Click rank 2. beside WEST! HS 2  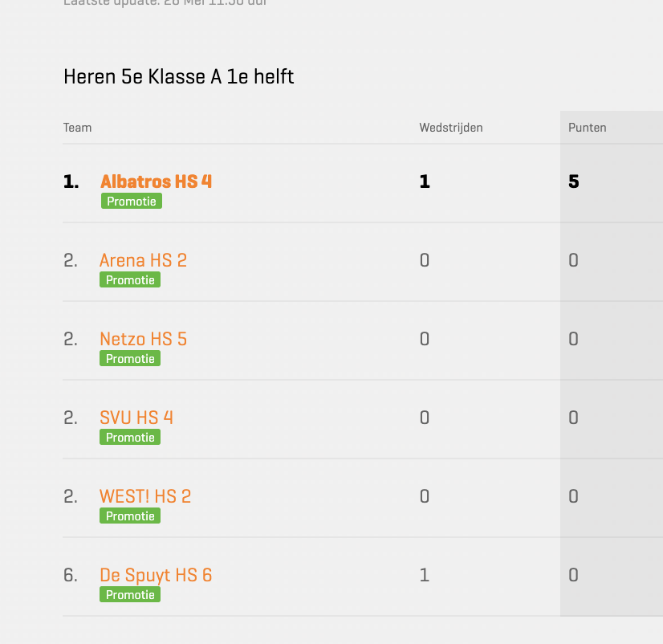[71, 496]
